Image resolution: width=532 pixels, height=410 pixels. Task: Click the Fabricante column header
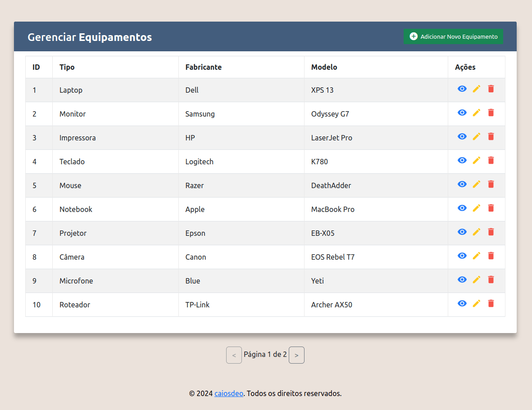(203, 67)
